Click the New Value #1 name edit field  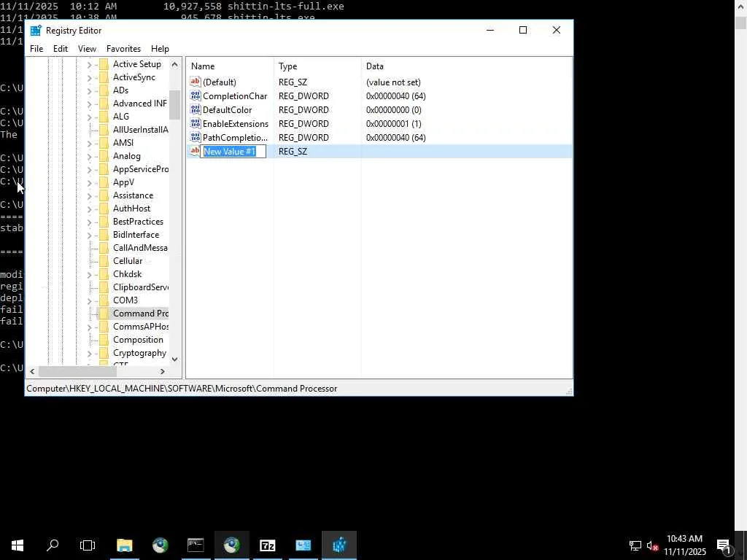[233, 152]
